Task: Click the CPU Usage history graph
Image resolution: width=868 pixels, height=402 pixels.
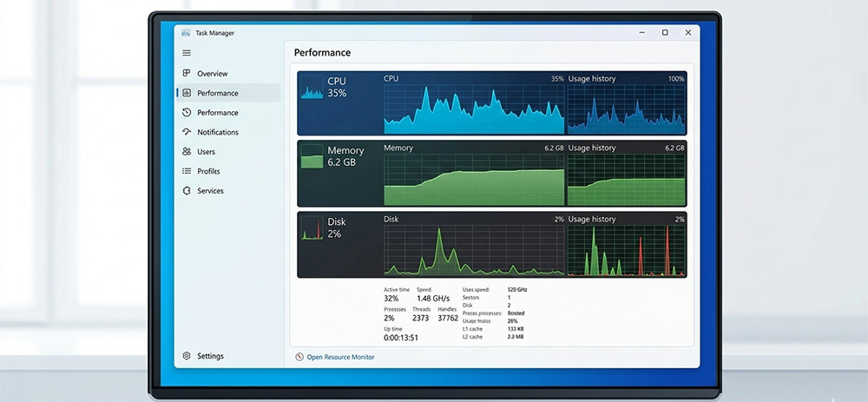Action: click(626, 109)
